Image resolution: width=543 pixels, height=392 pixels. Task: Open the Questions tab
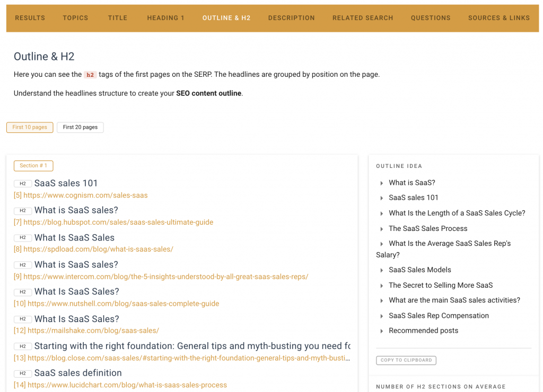tap(431, 18)
